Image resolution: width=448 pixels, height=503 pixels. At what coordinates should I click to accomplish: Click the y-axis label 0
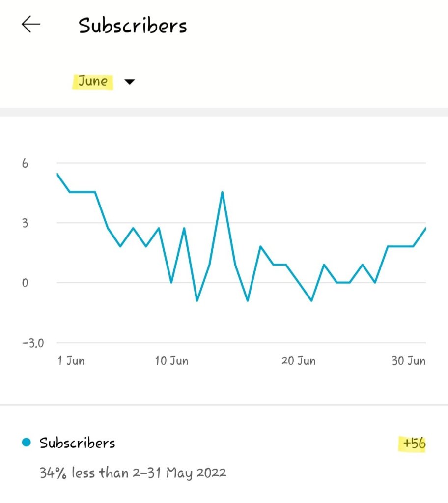click(24, 283)
